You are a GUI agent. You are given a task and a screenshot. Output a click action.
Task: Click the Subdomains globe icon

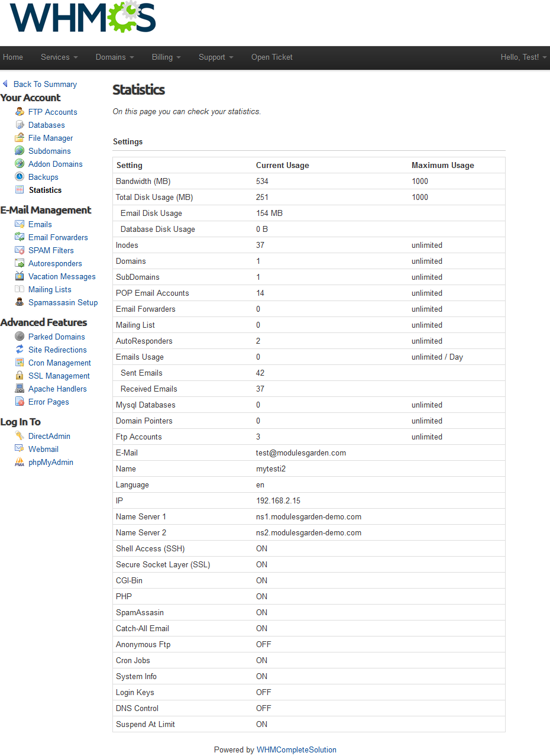tap(20, 151)
